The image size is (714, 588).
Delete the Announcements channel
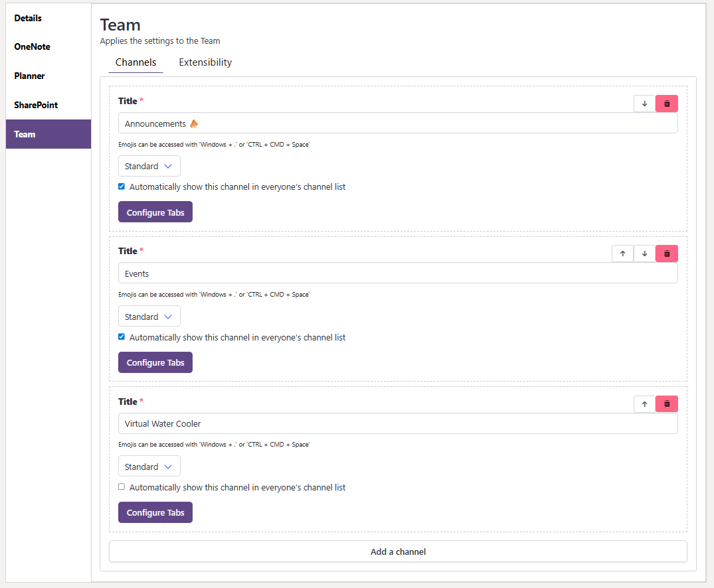pos(666,104)
